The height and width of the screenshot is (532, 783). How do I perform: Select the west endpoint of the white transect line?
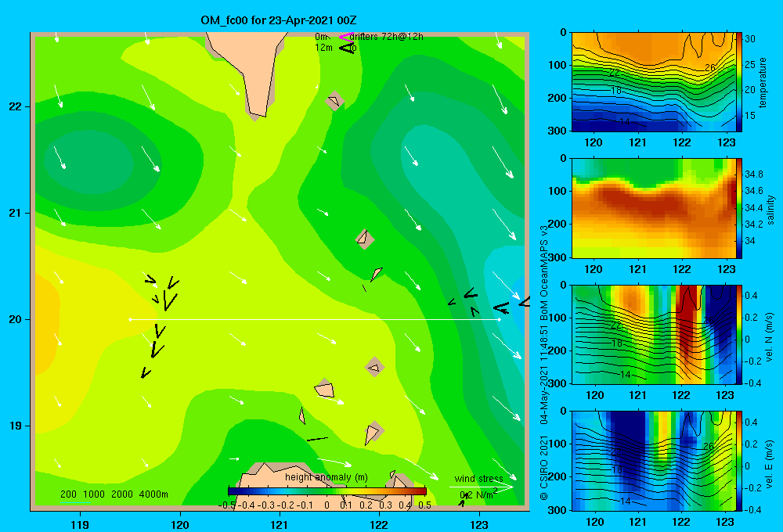coord(130,319)
